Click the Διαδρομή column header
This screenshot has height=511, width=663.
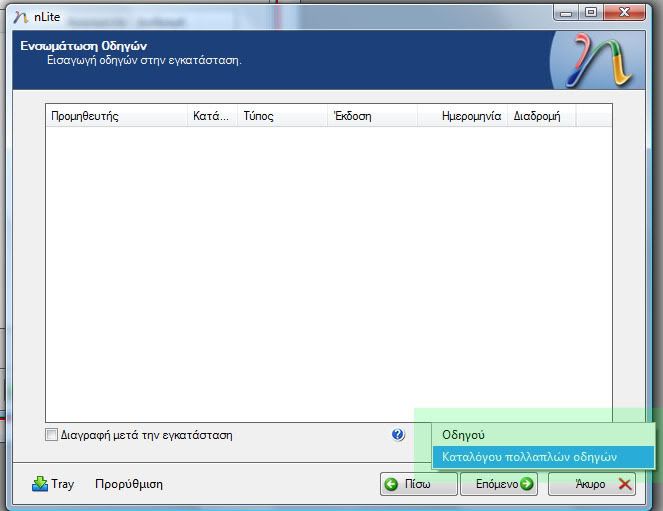click(x=537, y=116)
